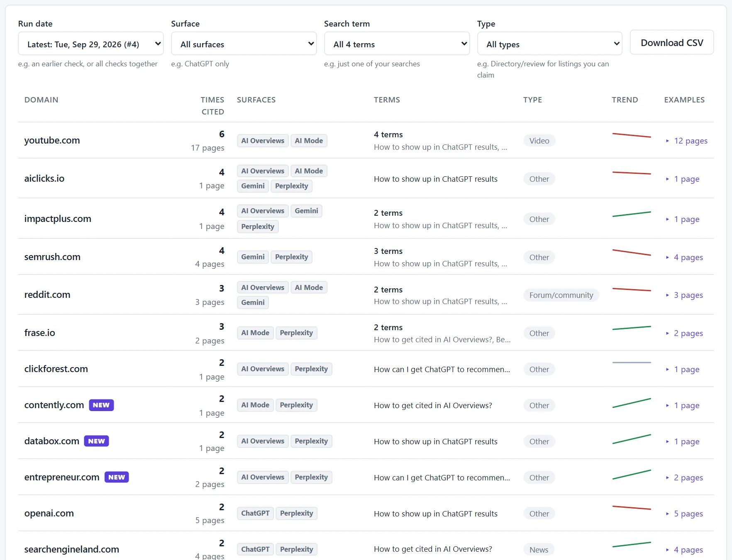Expand openai.com 5 pages examples

[684, 514]
